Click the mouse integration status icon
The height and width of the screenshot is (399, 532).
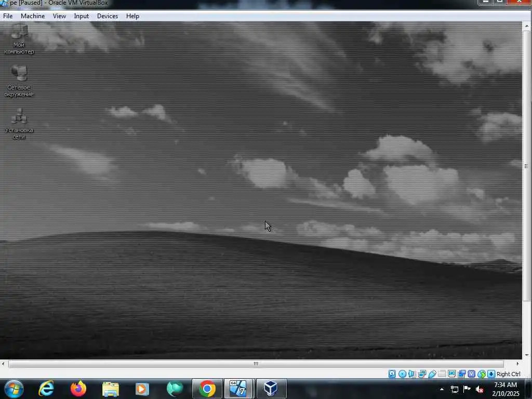click(482, 374)
